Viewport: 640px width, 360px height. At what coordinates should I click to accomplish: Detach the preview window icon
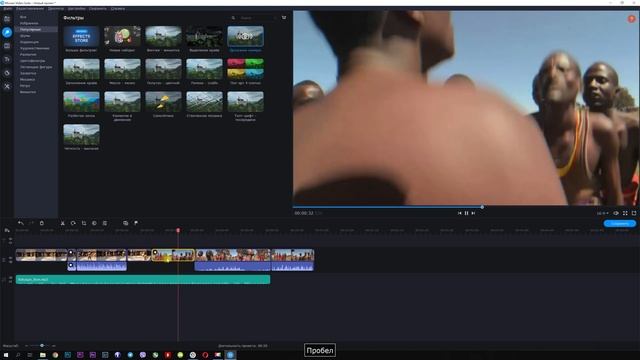click(x=634, y=213)
